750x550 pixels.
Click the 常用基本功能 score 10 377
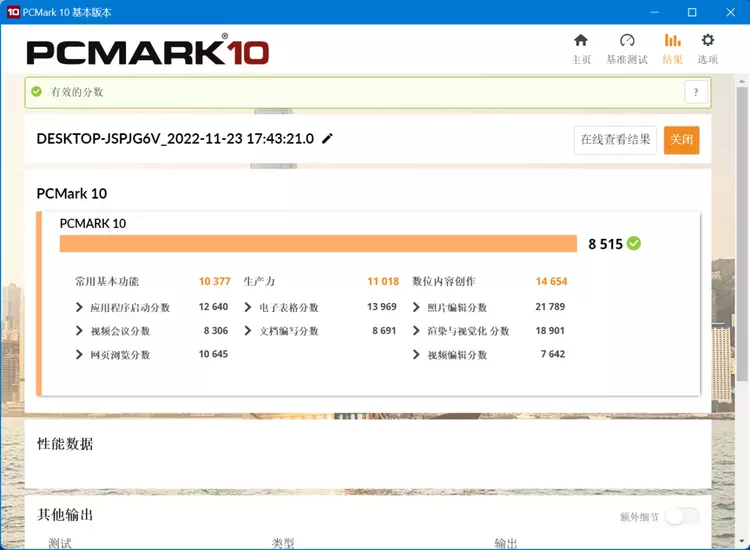(x=215, y=281)
